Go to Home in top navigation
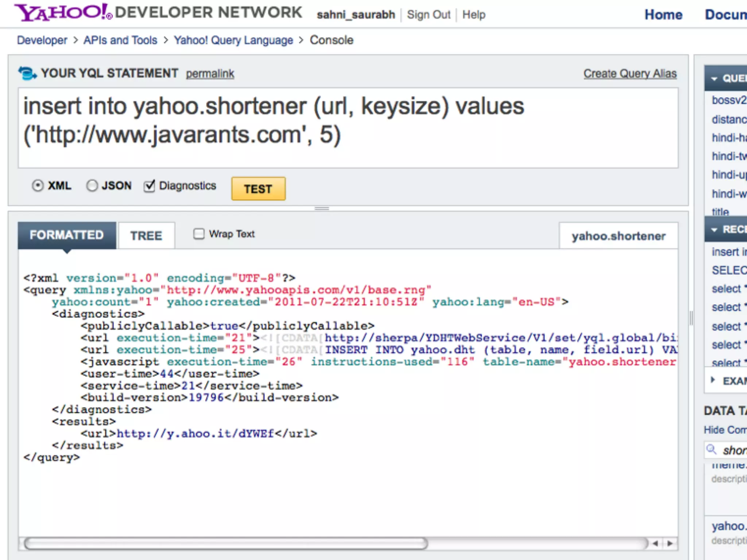 point(663,15)
